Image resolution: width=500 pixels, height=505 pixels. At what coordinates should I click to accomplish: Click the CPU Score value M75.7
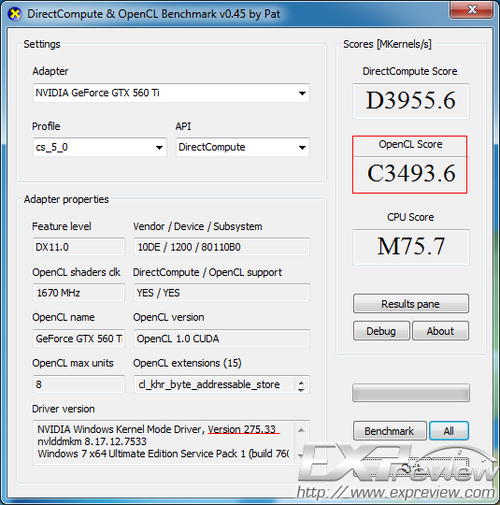coord(411,247)
